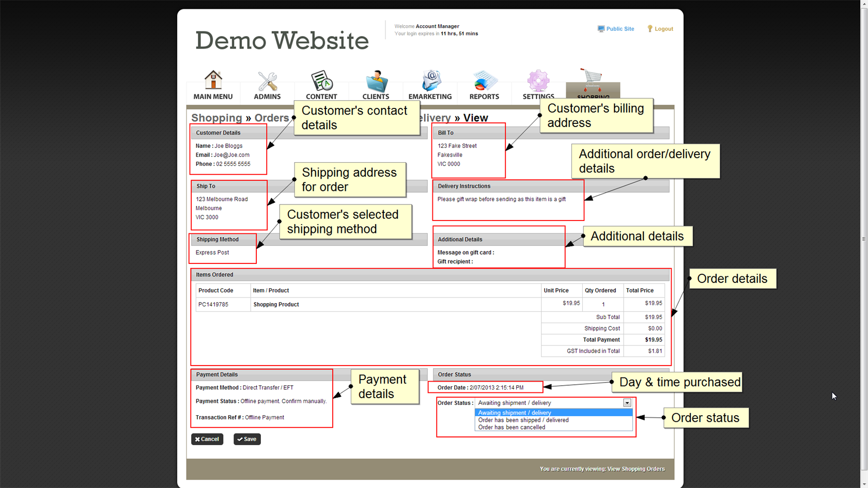868x488 pixels.
Task: Open the Content document icon
Action: (321, 82)
